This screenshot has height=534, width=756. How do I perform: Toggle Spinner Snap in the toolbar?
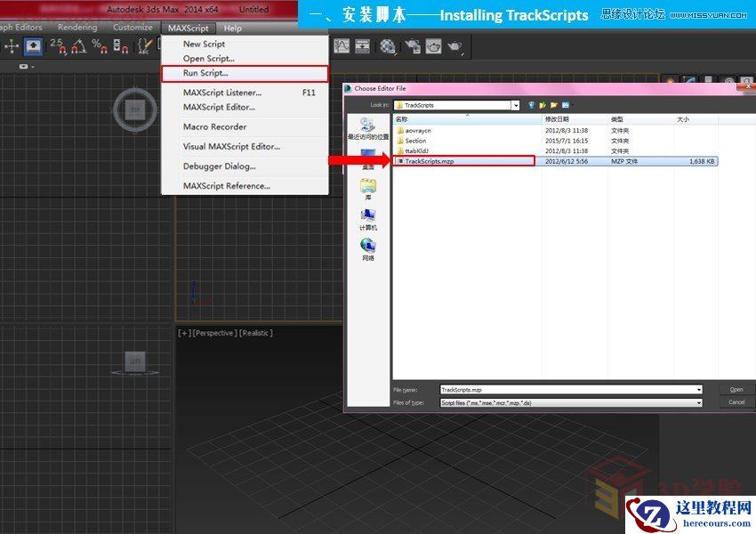[121, 46]
